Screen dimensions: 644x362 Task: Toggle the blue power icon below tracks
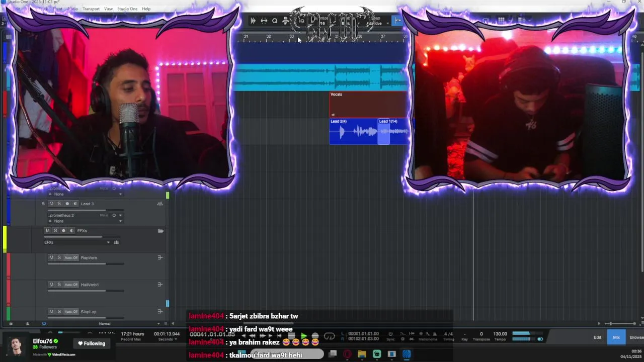[x=44, y=324]
